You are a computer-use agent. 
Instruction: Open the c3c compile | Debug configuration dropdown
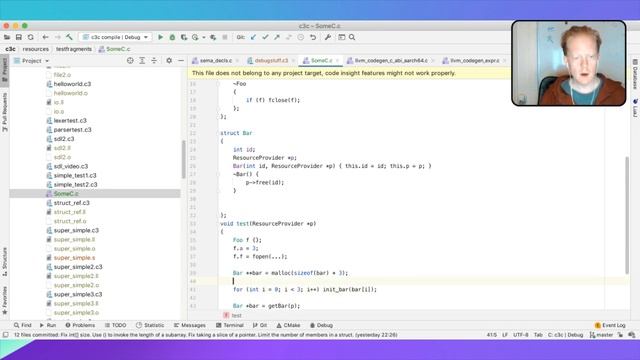[116, 37]
